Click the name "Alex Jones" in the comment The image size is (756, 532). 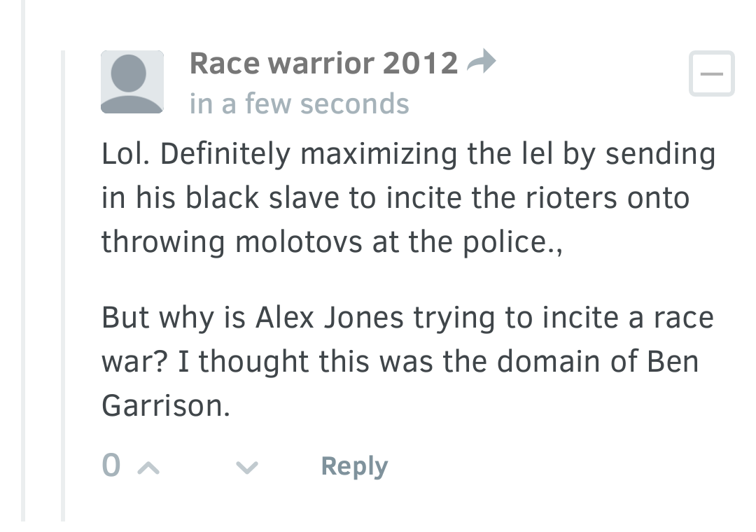click(330, 318)
